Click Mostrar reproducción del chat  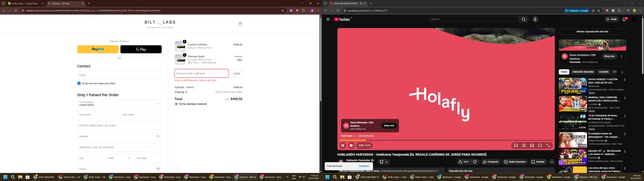[x=592, y=32]
